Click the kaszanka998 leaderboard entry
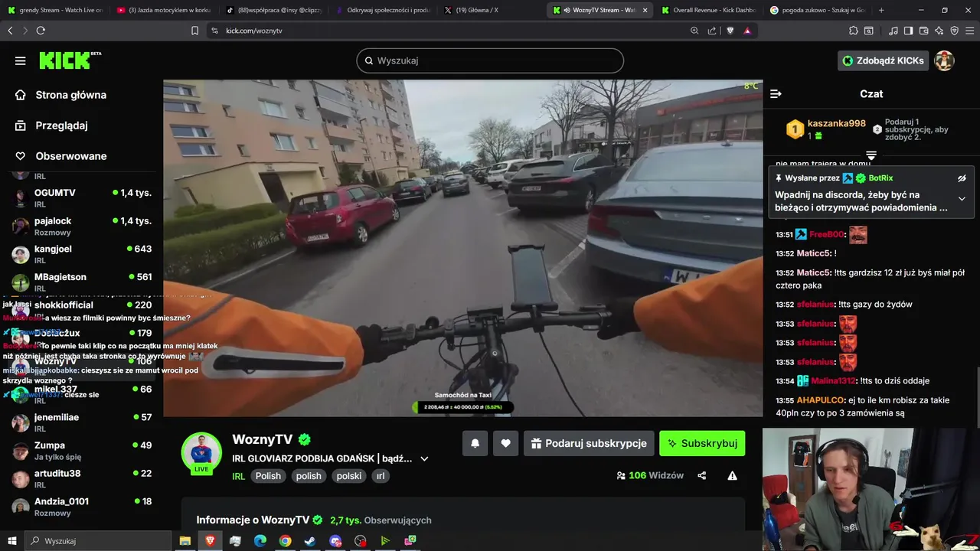 pyautogui.click(x=826, y=129)
